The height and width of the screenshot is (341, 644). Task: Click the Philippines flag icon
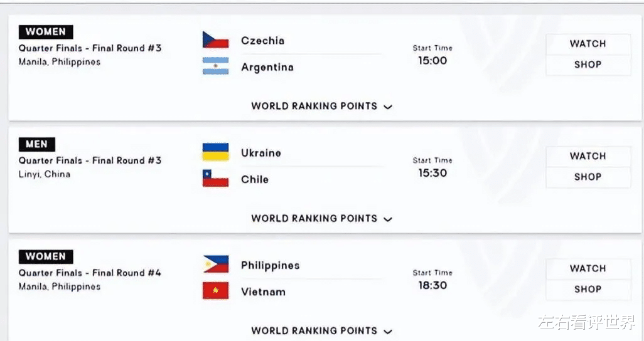(216, 265)
